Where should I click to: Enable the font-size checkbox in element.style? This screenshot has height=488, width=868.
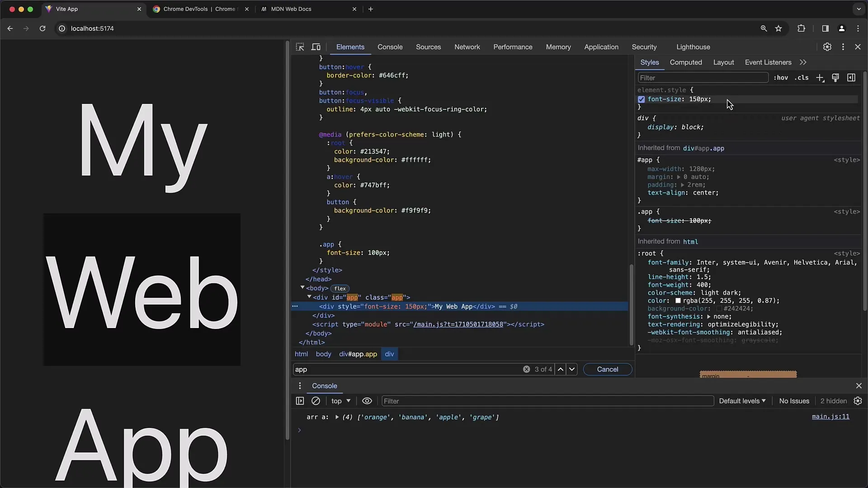642,99
